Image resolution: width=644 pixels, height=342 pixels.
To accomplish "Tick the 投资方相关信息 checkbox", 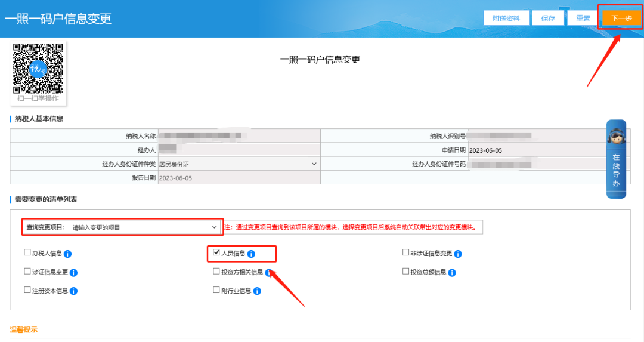I will tap(216, 272).
